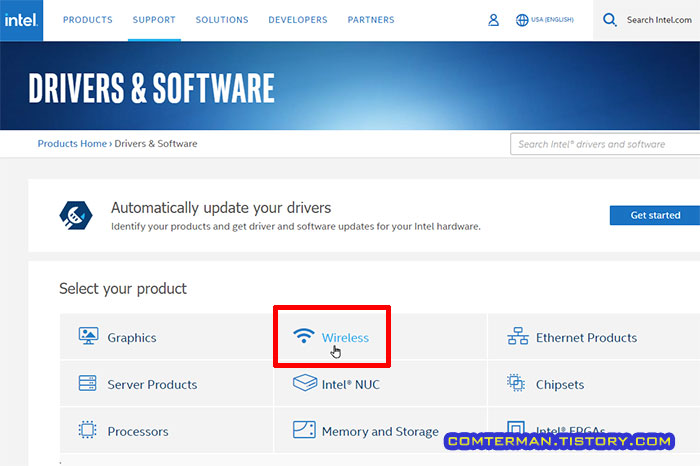The width and height of the screenshot is (700, 466).
Task: Open the user account icon
Action: (x=493, y=20)
